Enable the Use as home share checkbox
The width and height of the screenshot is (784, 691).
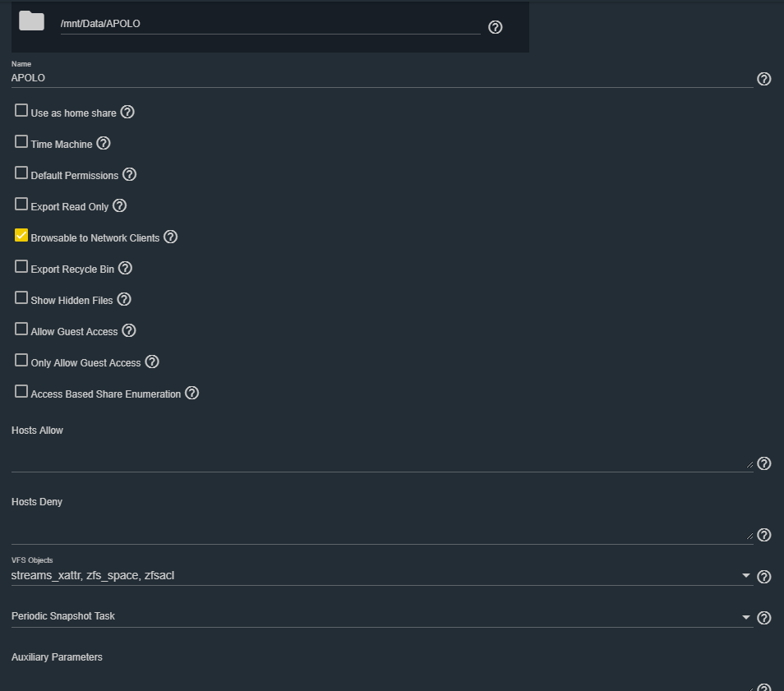point(21,110)
